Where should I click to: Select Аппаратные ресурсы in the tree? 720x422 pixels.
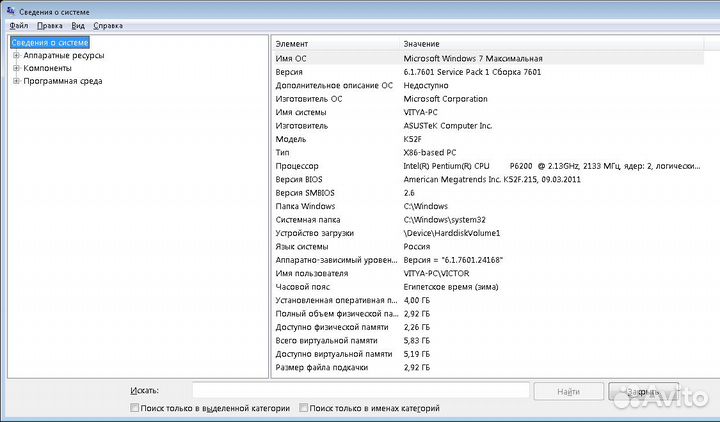(x=64, y=56)
